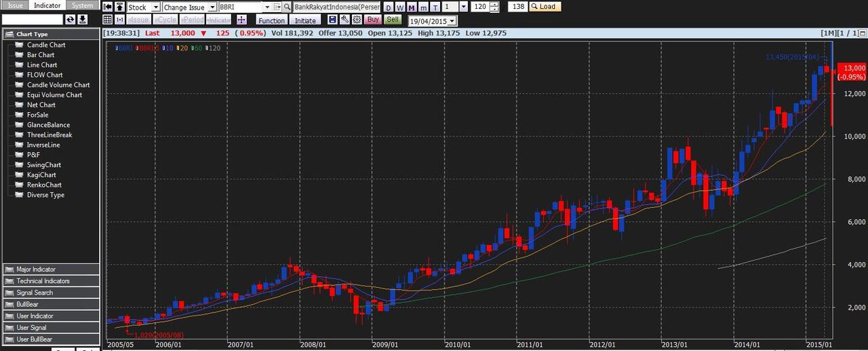Expand the Technical Indicators section
The image size is (868, 351).
tap(51, 281)
